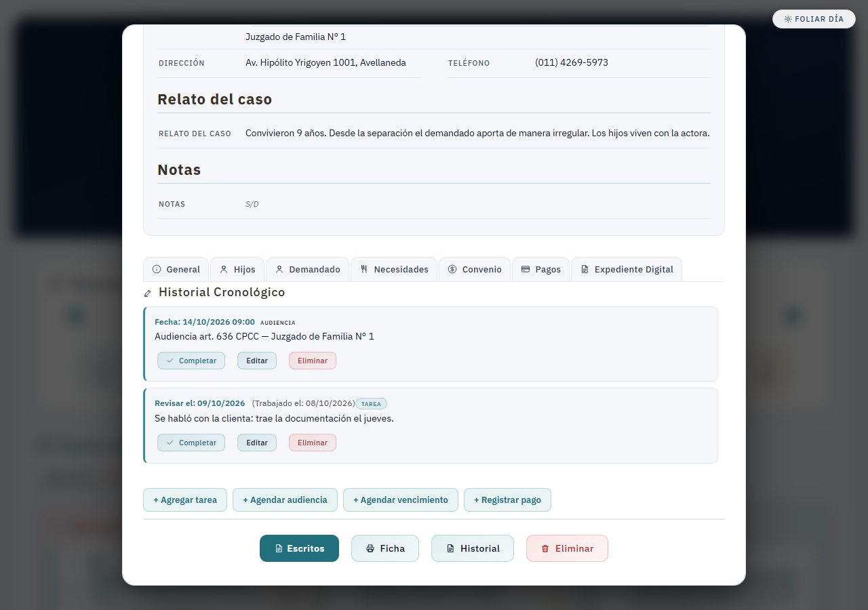Click + Agendar audiencia

285,500
